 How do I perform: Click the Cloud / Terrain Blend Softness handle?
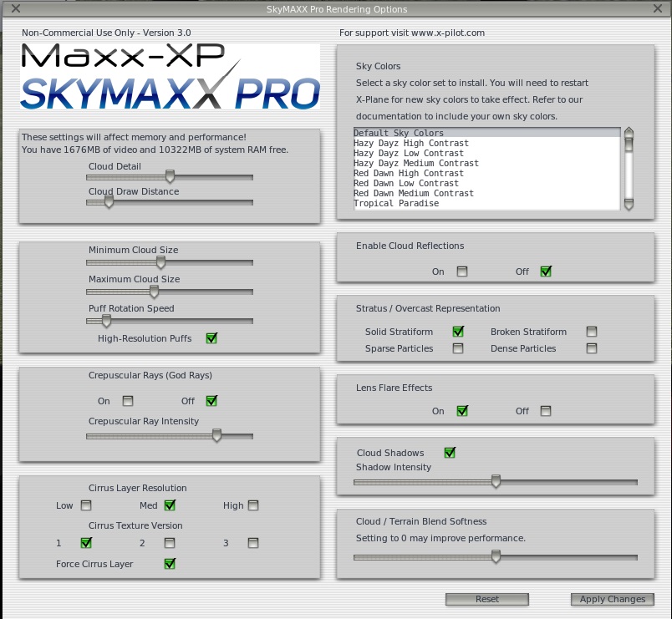point(496,556)
